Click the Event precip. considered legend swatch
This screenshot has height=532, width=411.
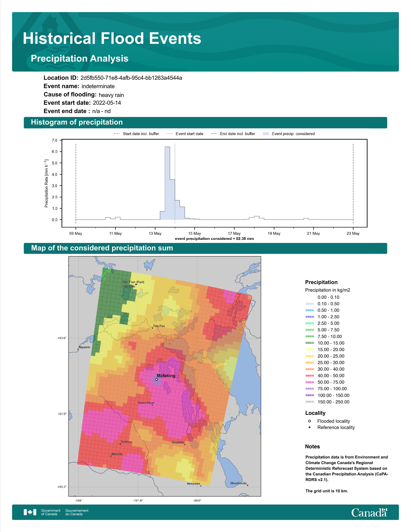266,134
